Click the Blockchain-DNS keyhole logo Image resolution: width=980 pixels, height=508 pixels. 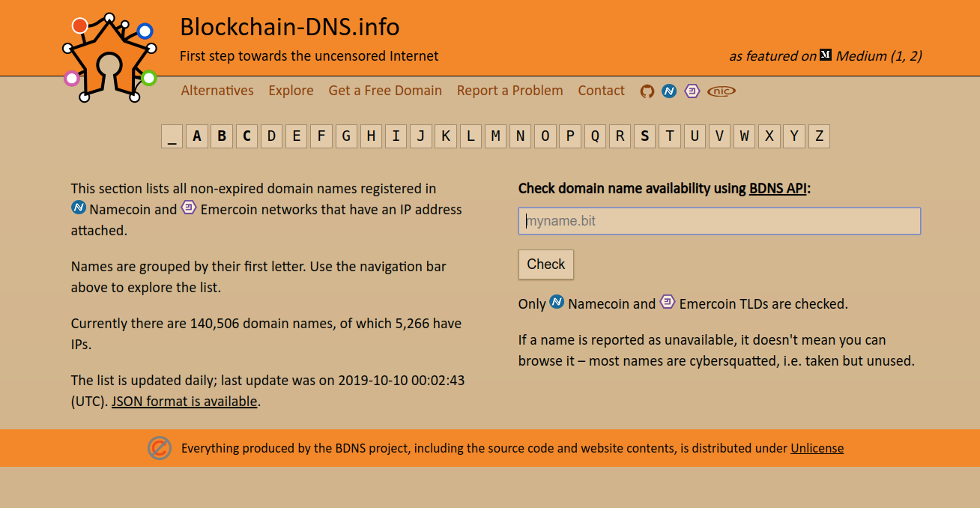109,58
